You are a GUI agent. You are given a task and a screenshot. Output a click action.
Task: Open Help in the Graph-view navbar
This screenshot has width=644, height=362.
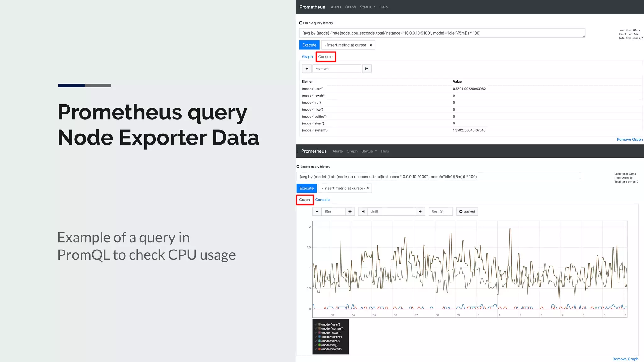click(x=385, y=151)
